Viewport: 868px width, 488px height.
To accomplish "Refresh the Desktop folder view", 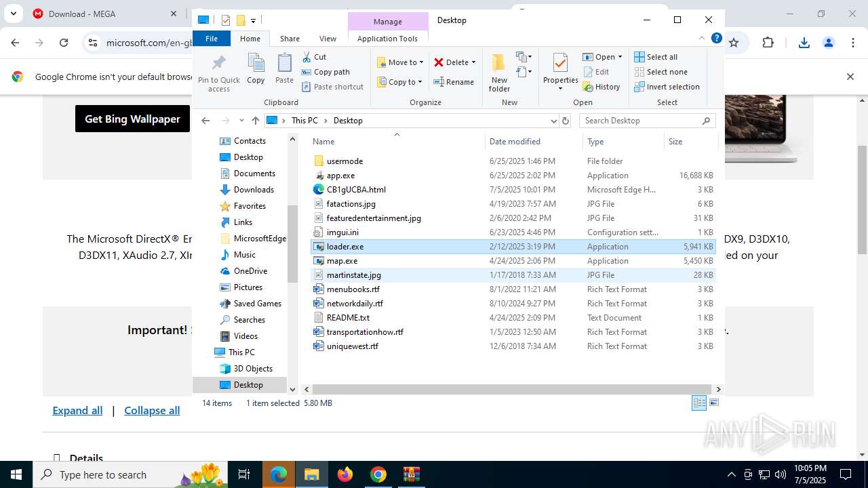I will pos(566,121).
